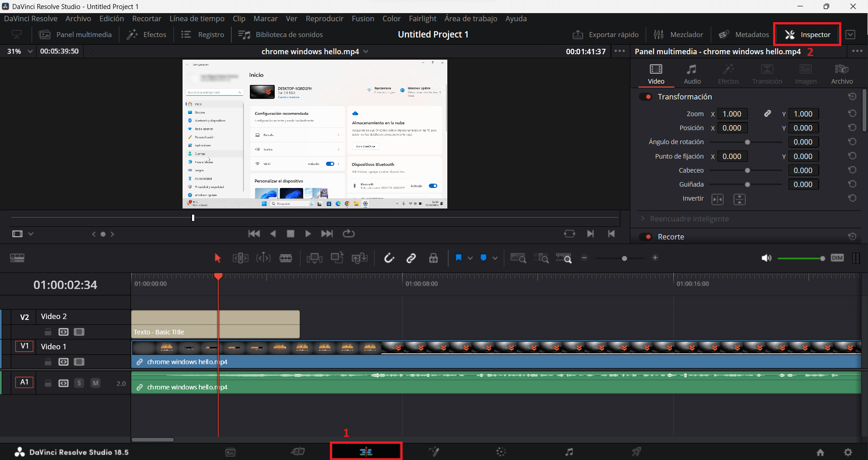The width and height of the screenshot is (868, 460).
Task: Toggle the Inspector panel
Action: pos(807,35)
